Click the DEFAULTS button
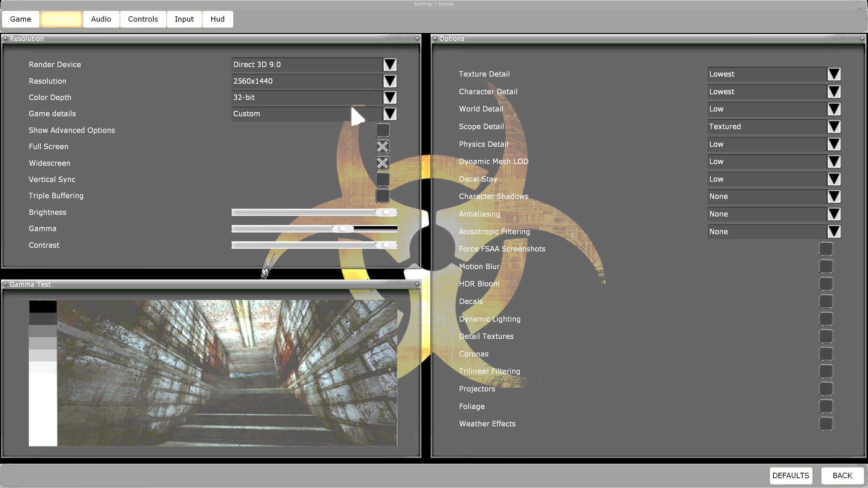868x488 pixels. pos(791,475)
